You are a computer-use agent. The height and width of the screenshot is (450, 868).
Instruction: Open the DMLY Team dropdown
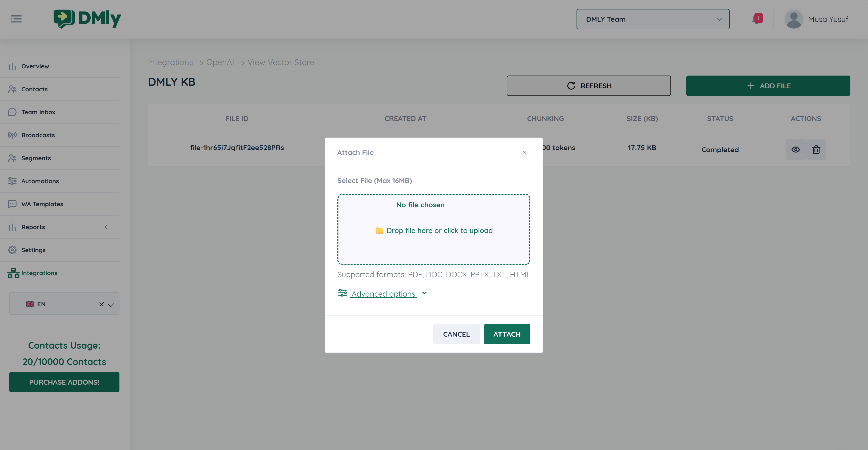[653, 19]
